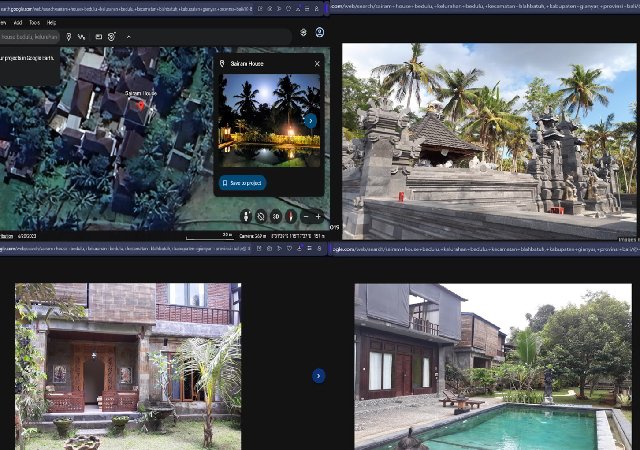This screenshot has height=450, width=640.
Task: Click the snapshot camera icon in entrance photo window's address bar
Action: [269, 248]
